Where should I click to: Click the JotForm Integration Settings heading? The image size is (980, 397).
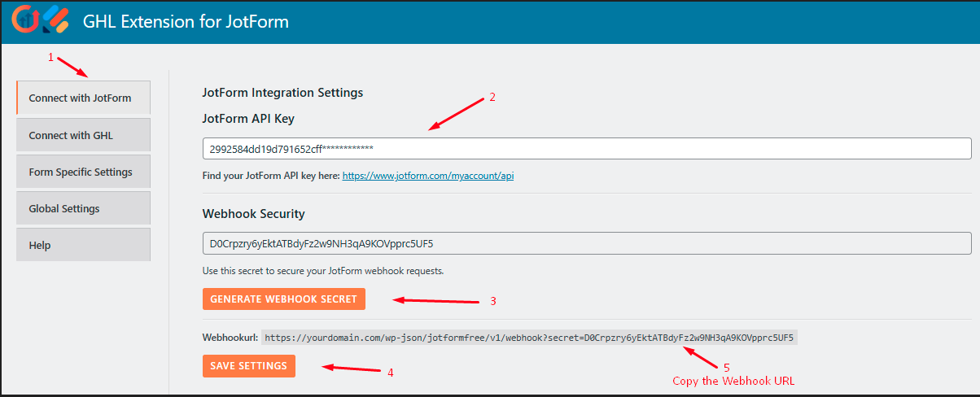pyautogui.click(x=282, y=93)
